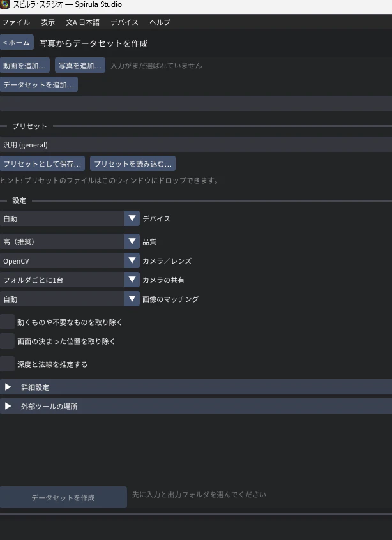The image size is (392, 540).
Task: Expand the 外部ツールの場所 section
Action: click(x=196, y=406)
